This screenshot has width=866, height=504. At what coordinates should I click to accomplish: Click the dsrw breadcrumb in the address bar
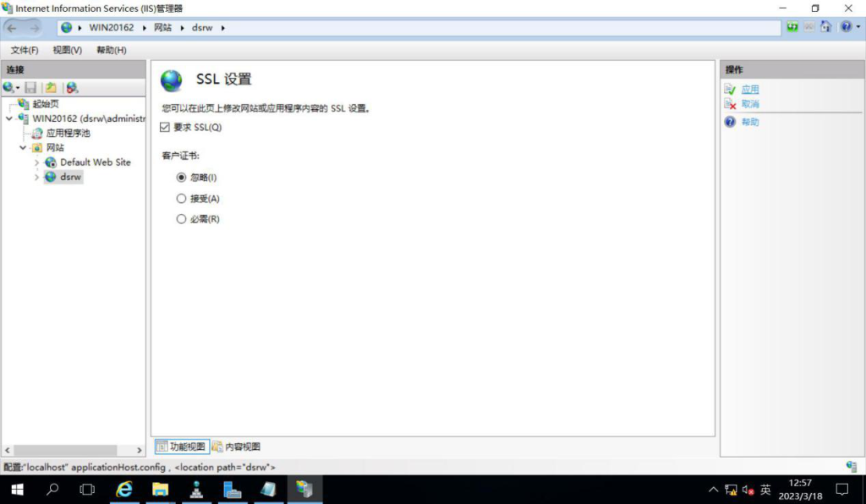click(x=202, y=28)
